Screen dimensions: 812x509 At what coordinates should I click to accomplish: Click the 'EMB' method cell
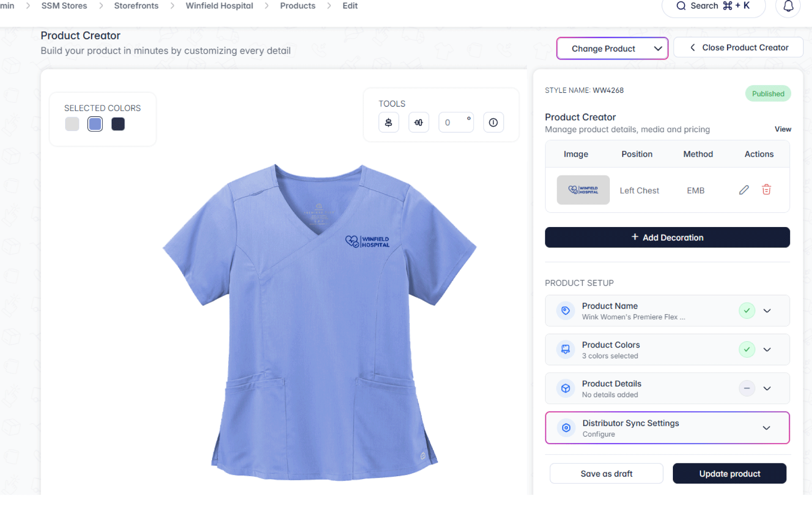point(696,191)
